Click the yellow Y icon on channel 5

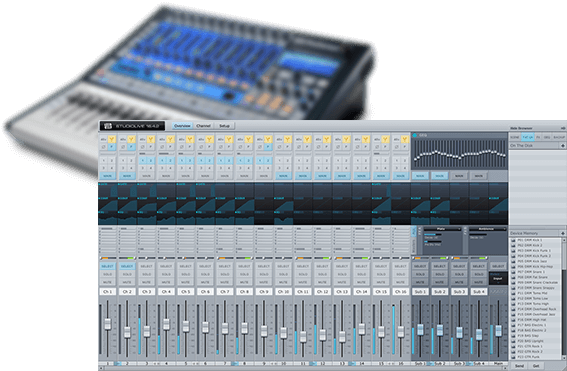[190, 139]
